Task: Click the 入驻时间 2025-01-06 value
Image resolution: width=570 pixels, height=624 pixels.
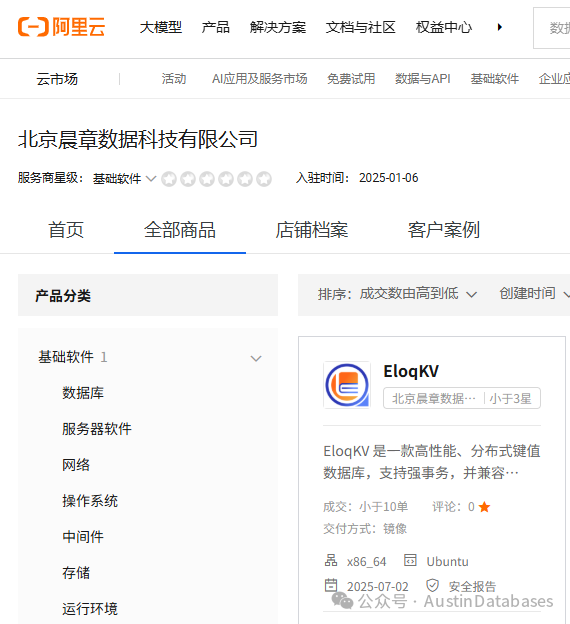Action: pos(388,178)
